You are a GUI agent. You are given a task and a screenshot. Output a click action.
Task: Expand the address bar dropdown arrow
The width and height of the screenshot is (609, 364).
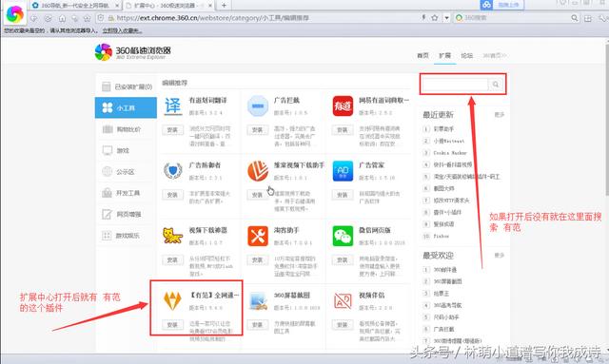point(446,17)
